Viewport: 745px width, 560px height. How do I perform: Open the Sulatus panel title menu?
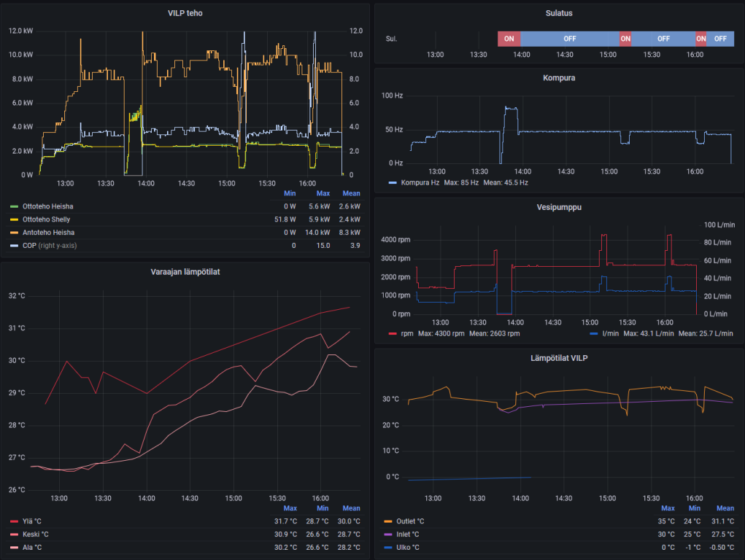point(559,12)
